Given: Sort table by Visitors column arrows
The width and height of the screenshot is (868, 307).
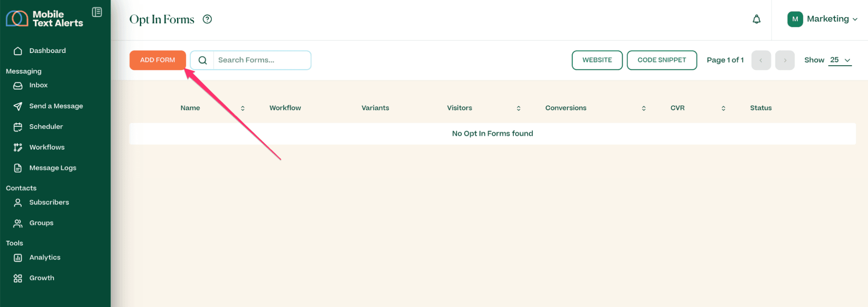Looking at the screenshot, I should click(x=518, y=108).
